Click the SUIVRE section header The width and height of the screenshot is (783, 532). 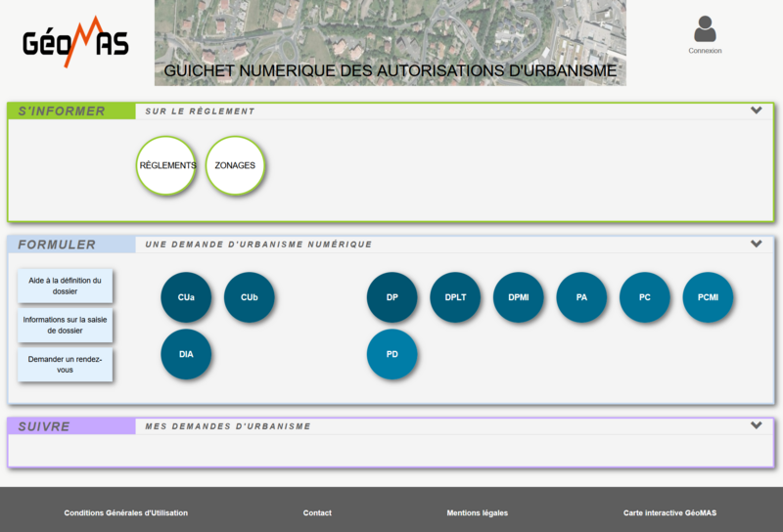point(71,426)
